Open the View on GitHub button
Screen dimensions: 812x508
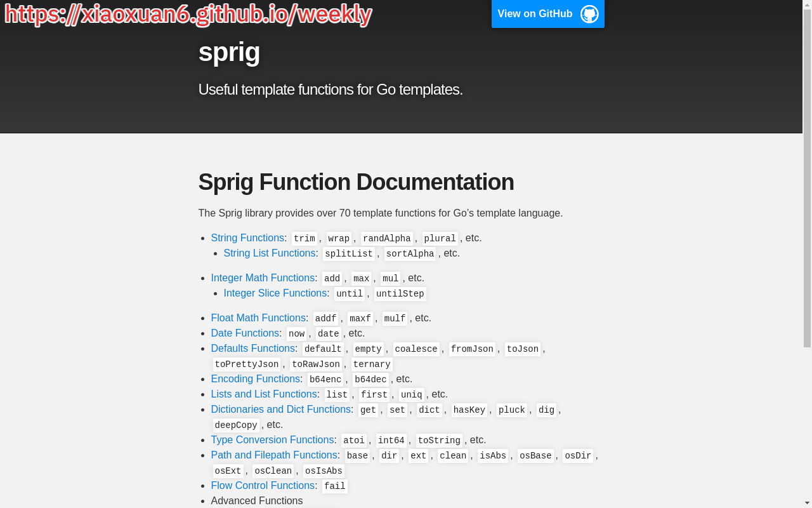click(x=535, y=14)
